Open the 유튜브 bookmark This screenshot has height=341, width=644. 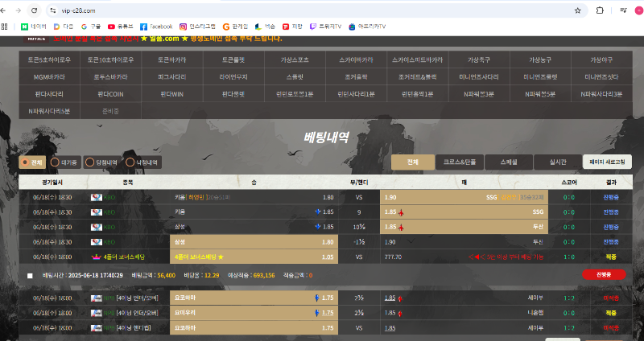point(120,27)
